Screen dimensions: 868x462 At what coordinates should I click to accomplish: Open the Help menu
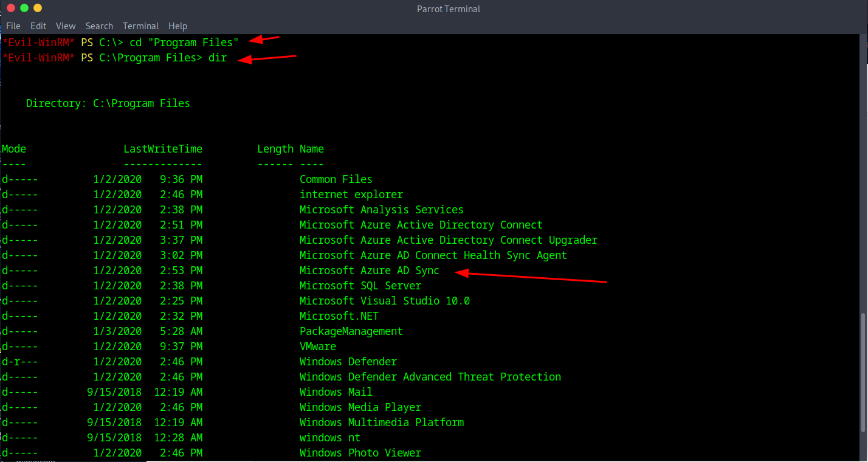(x=177, y=26)
